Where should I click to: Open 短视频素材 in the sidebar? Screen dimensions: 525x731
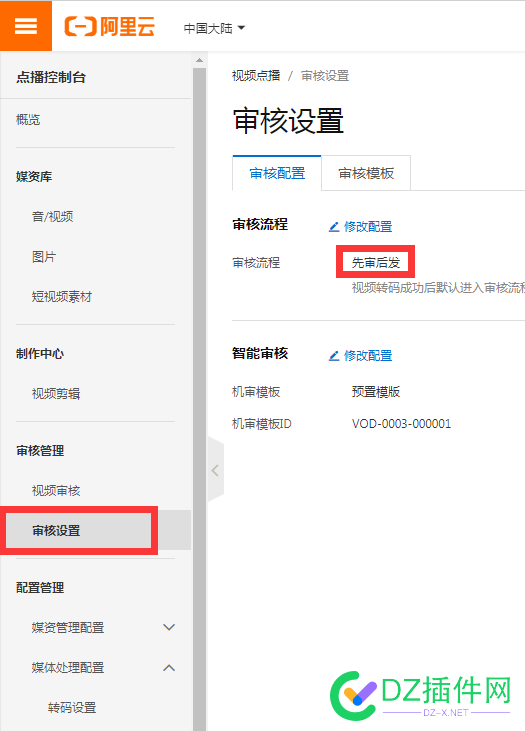tap(62, 297)
